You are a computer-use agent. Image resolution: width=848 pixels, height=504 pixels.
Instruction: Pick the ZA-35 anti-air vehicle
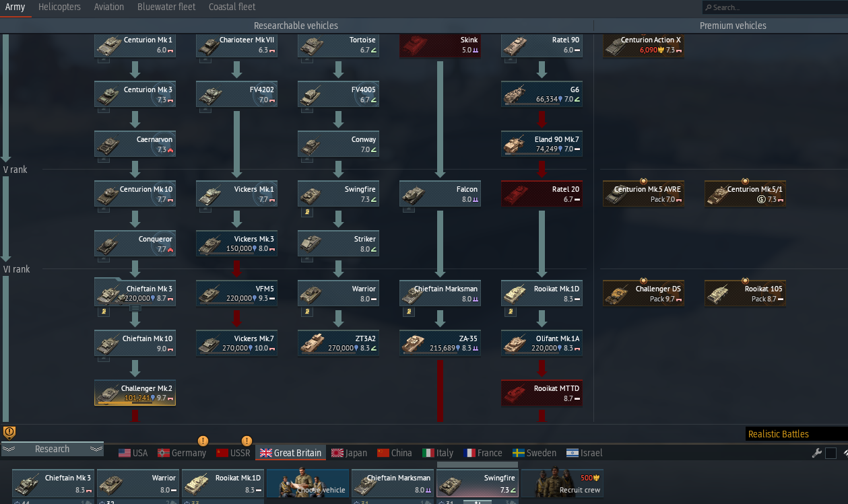440,343
